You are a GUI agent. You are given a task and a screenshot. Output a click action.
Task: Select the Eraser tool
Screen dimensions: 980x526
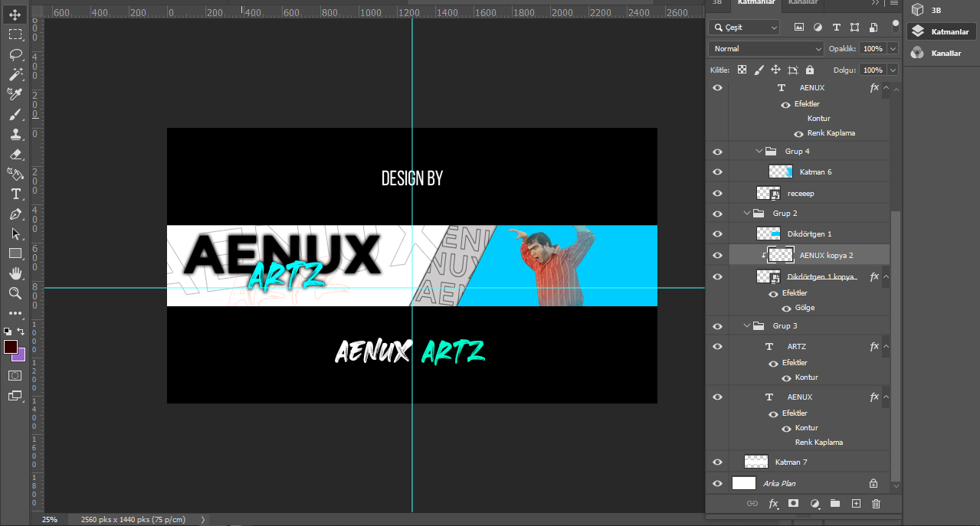[x=15, y=154]
